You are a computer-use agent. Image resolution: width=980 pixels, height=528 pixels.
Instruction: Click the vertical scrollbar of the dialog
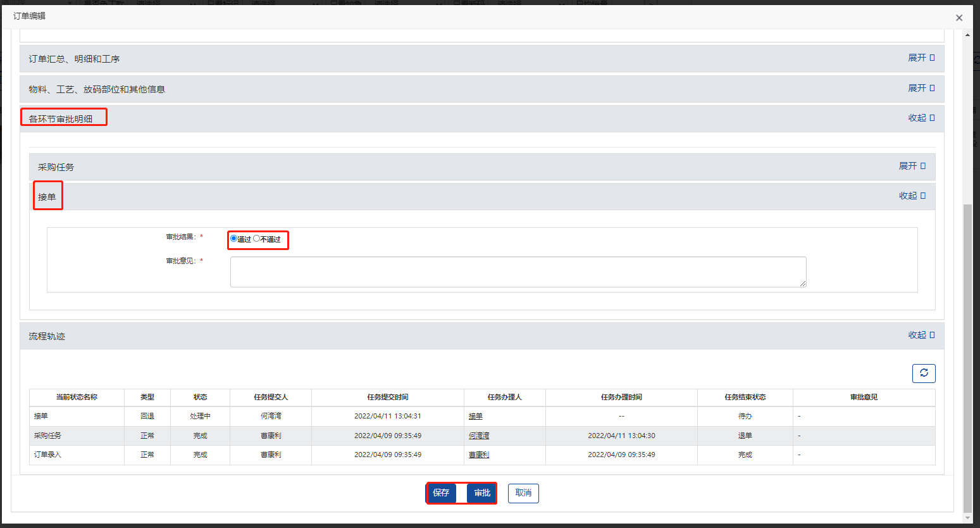[x=967, y=355]
